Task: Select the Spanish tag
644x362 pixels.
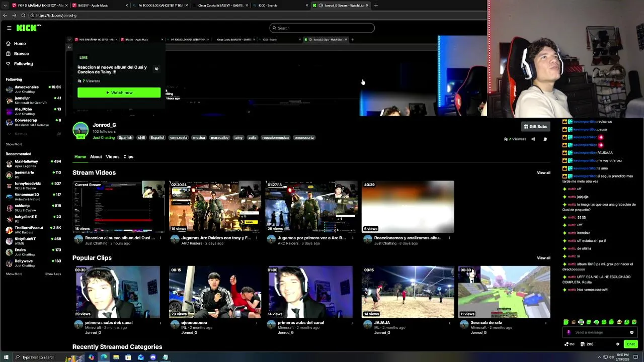Action: tap(125, 138)
